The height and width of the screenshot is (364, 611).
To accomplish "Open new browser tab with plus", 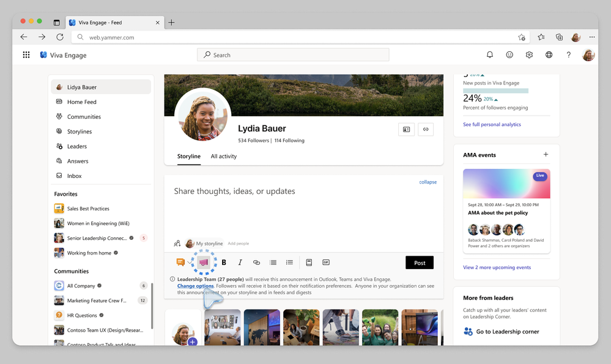I will (171, 23).
